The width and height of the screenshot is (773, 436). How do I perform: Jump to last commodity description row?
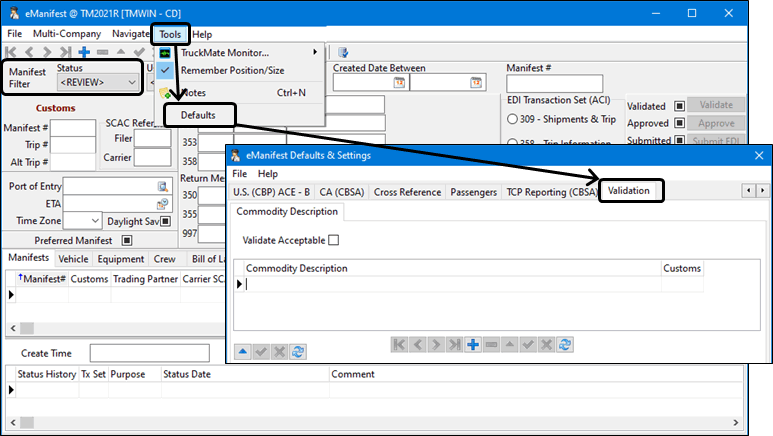tap(454, 344)
